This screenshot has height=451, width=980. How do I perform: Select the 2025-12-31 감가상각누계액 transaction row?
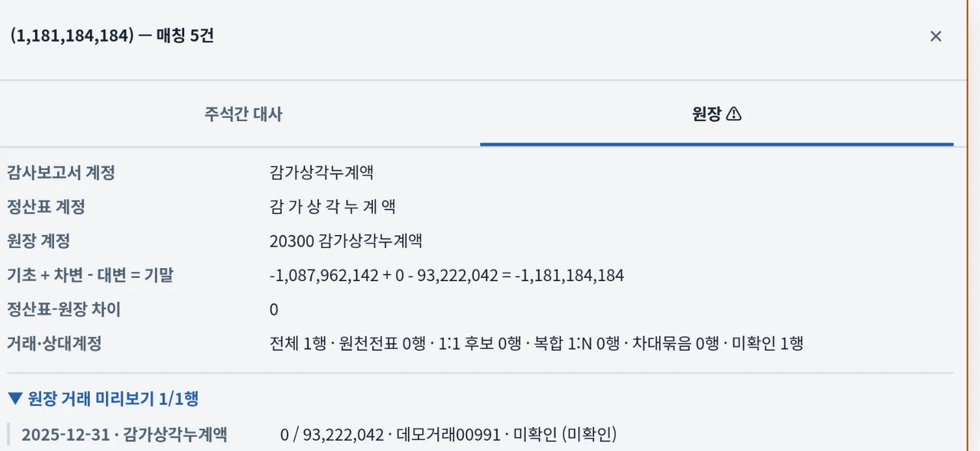[480, 434]
